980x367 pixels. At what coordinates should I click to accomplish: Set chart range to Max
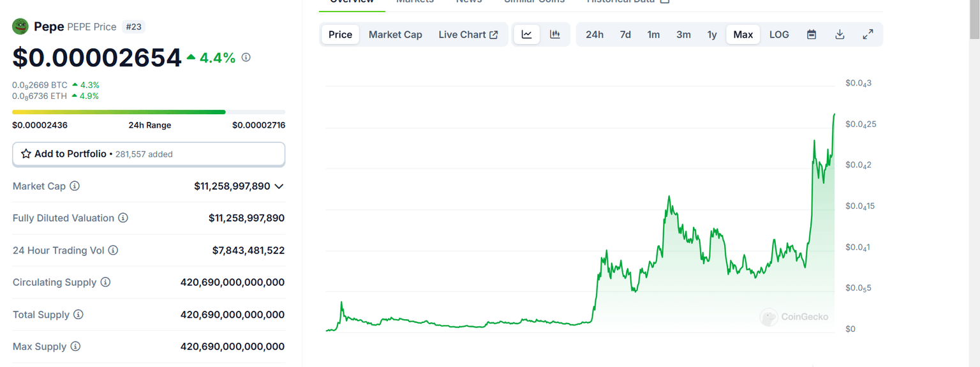tap(743, 34)
